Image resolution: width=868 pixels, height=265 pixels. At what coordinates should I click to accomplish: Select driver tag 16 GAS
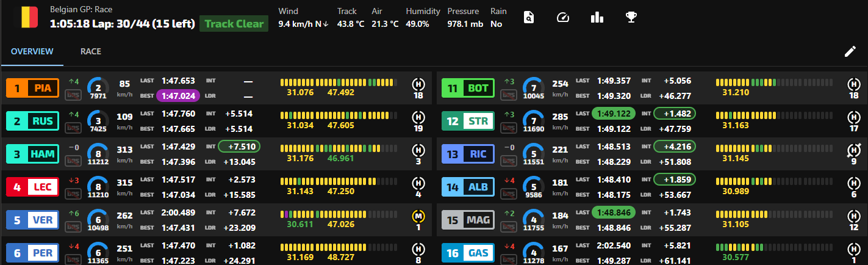[468, 253]
